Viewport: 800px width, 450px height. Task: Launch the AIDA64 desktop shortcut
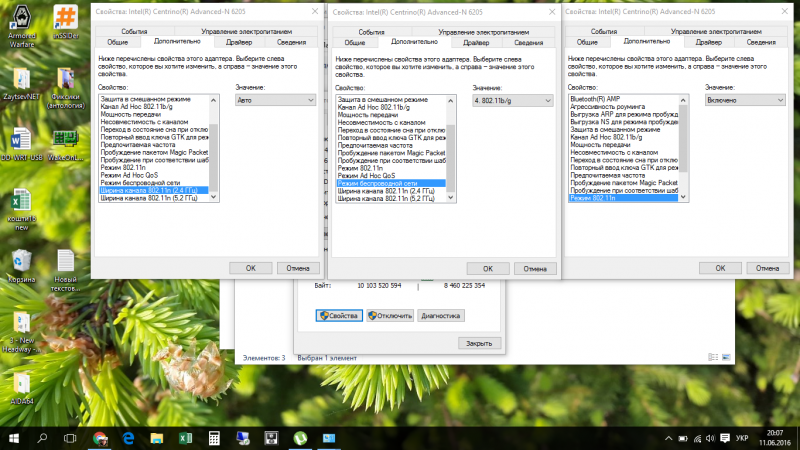pos(21,380)
